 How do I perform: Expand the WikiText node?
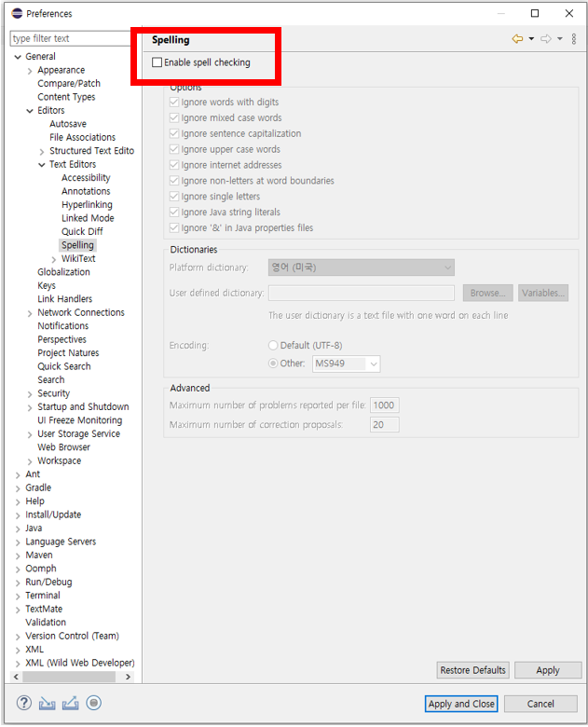[54, 259]
